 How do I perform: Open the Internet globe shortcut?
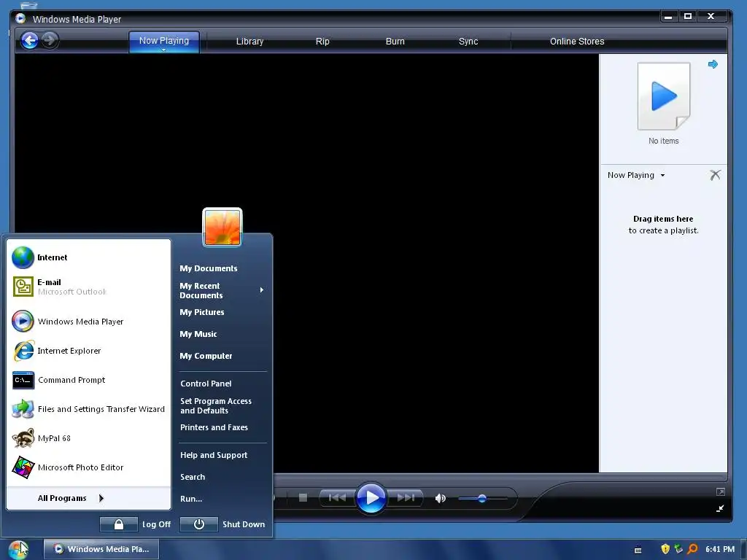click(x=89, y=257)
